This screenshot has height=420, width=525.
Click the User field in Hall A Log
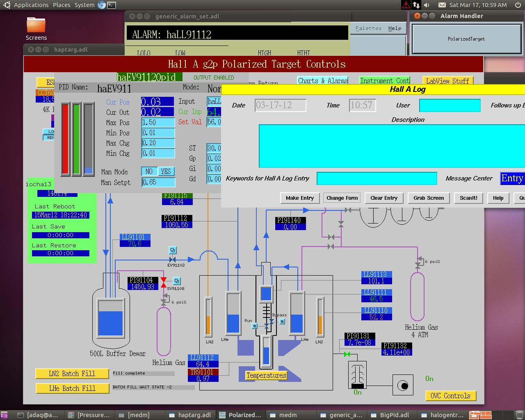tap(450, 105)
